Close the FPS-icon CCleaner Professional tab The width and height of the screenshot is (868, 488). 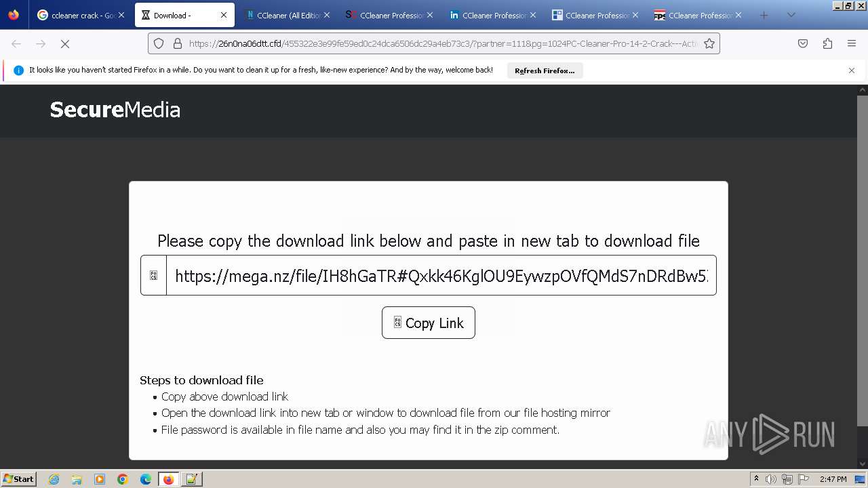pos(738,15)
